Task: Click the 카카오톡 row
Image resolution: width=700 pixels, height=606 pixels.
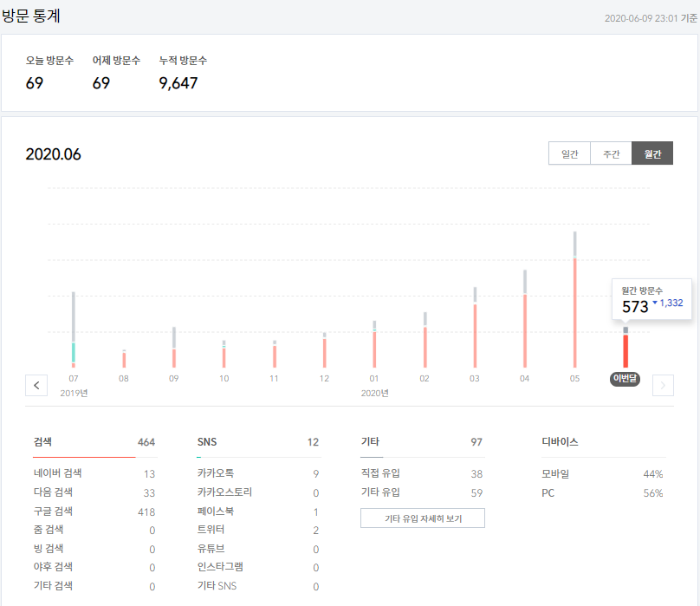Action: click(x=258, y=473)
